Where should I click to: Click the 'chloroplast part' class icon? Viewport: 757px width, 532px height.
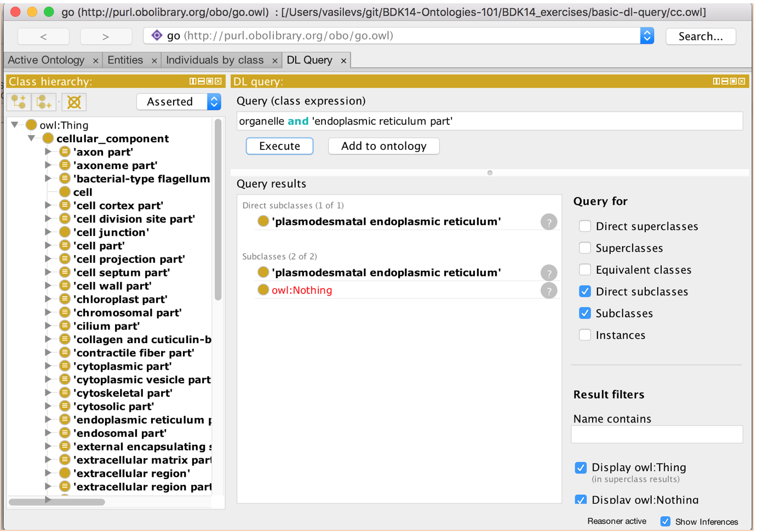tap(65, 299)
